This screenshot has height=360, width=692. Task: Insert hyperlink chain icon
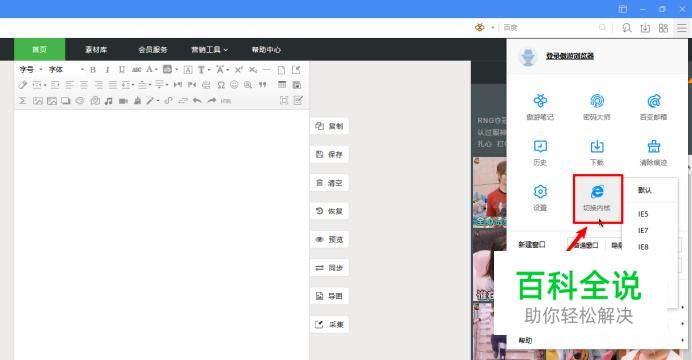(168, 101)
